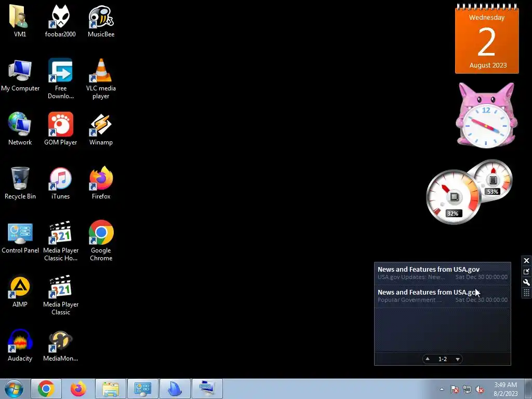Viewport: 532px width, 399px height.
Task: Open the MediaMonkey desktop shortcut
Action: pyautogui.click(x=60, y=345)
